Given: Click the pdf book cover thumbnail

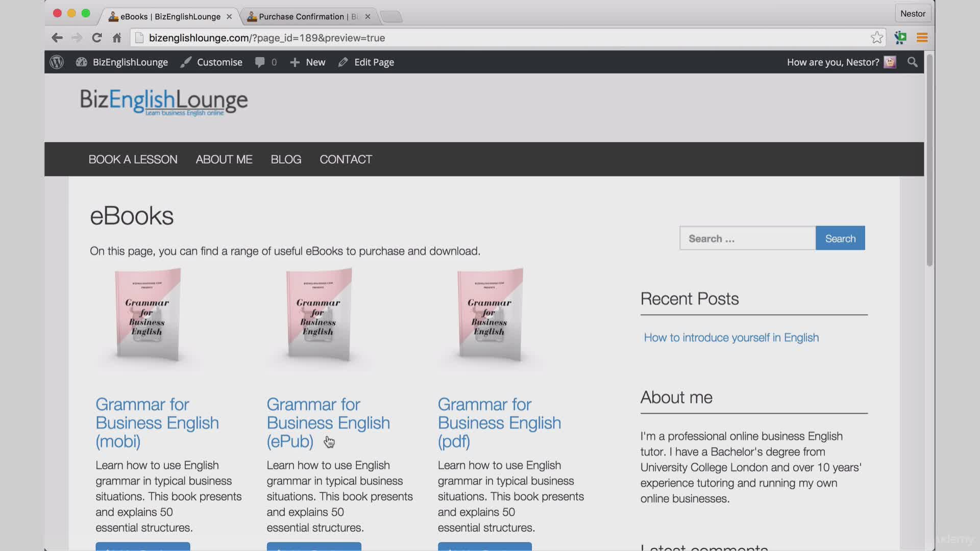Looking at the screenshot, I should click(489, 315).
